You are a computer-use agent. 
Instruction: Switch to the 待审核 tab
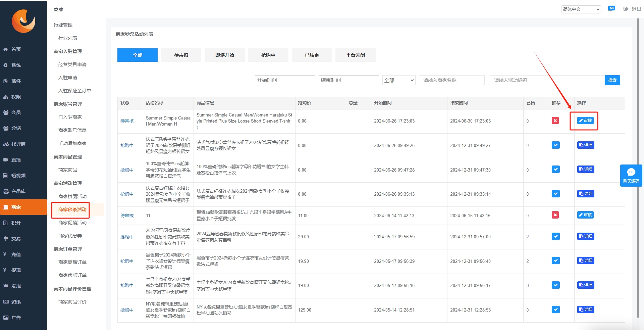pyautogui.click(x=181, y=55)
